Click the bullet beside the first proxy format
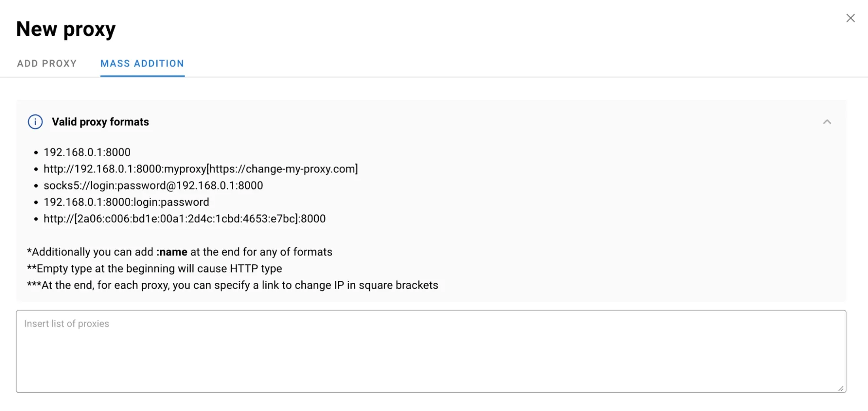868x411 pixels. 36,152
